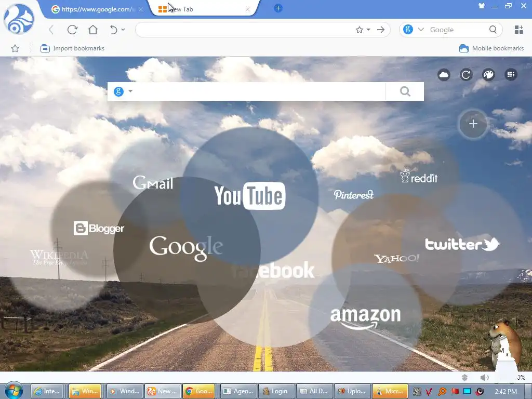Viewport: 532px width, 399px height.
Task: Close the New Tab tab
Action: click(x=248, y=9)
